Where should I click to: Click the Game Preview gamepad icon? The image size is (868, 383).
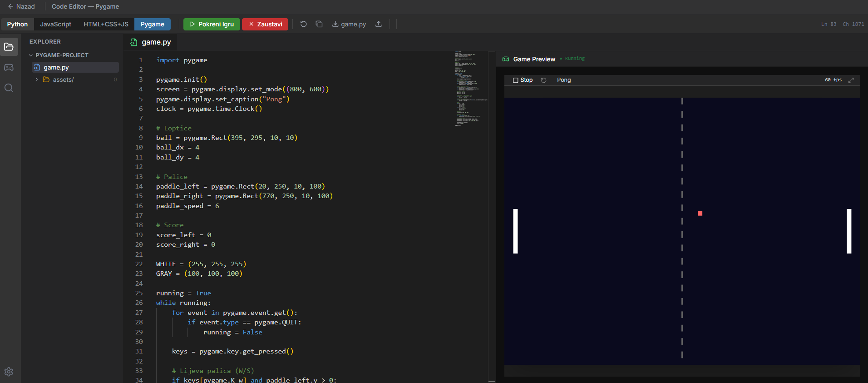pos(506,59)
